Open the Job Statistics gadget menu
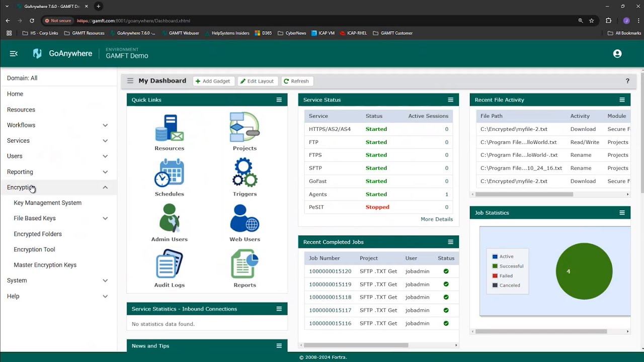The height and width of the screenshot is (362, 644). pos(622,213)
